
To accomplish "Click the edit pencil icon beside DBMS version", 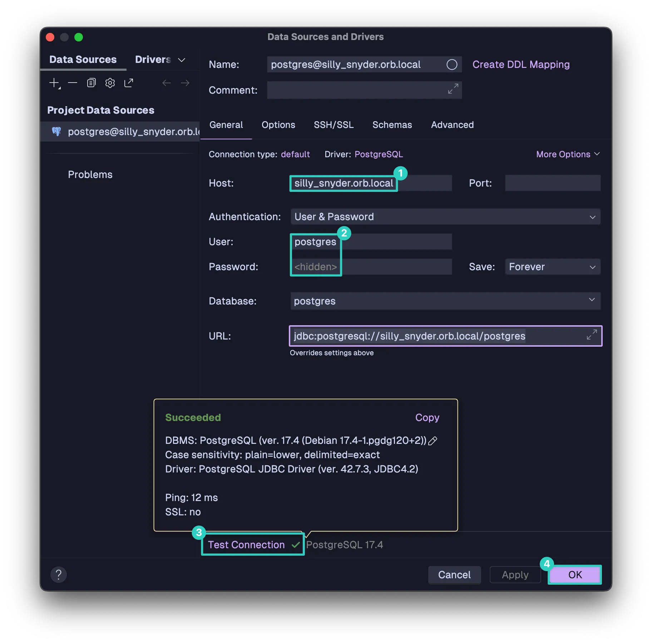I will tap(433, 441).
